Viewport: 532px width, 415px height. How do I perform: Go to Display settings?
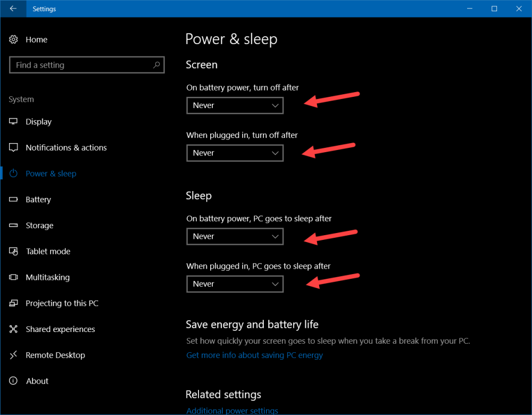(x=39, y=121)
